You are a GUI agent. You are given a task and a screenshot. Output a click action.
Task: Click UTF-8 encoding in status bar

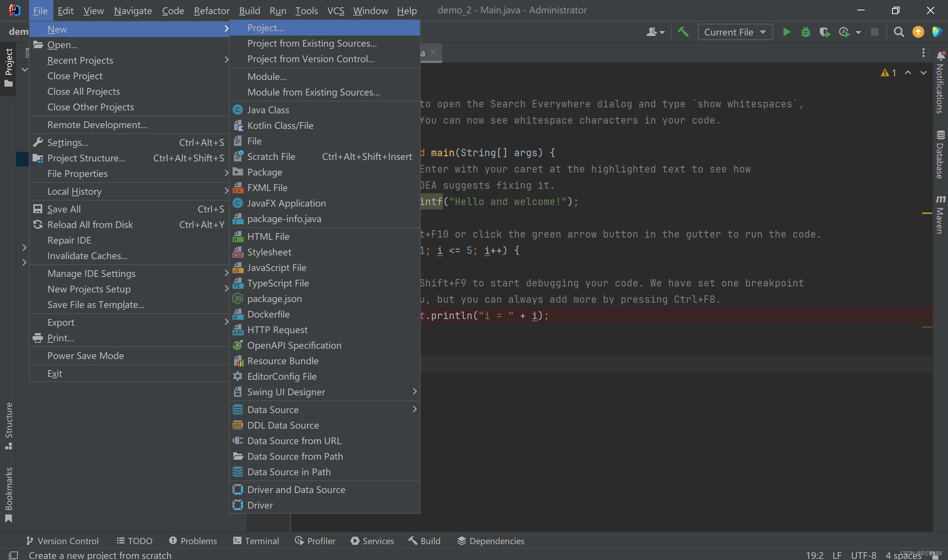pyautogui.click(x=864, y=555)
